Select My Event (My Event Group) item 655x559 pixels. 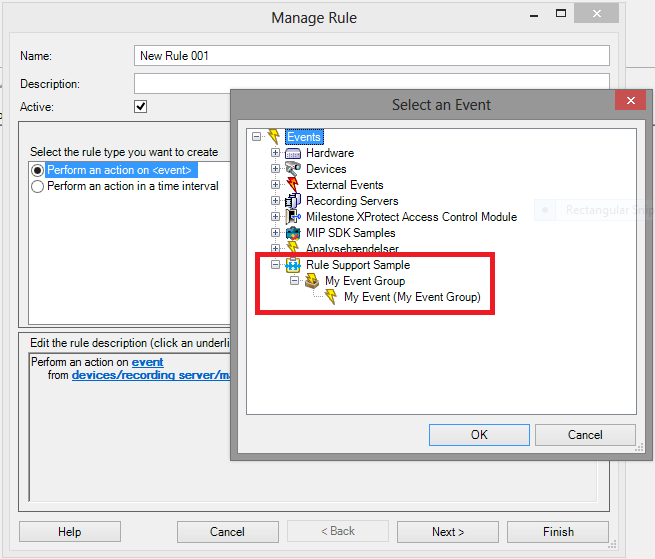412,297
